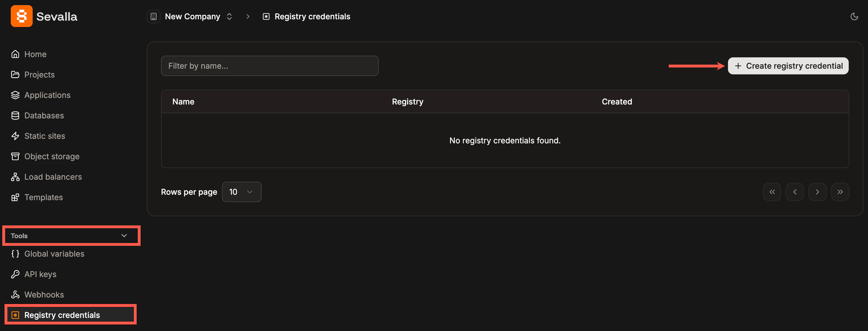Open the company switcher next to New Company
The width and height of the screenshot is (868, 331).
(229, 16)
